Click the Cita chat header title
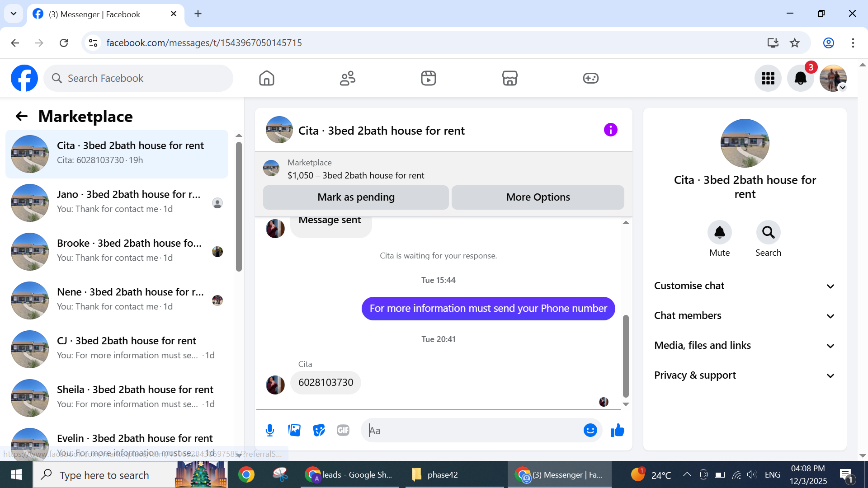 coord(381,131)
